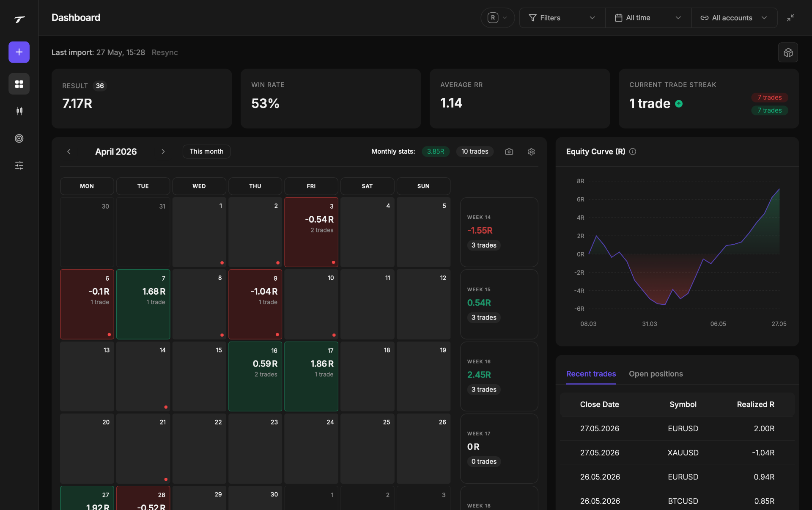Open the All accounts dropdown
Screen dimensions: 812x510
tap(734, 18)
